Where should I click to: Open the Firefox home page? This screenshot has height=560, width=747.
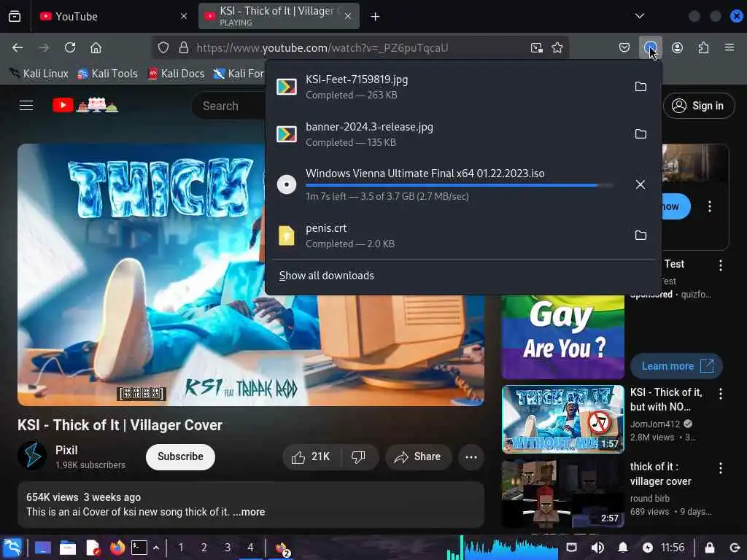coord(96,47)
